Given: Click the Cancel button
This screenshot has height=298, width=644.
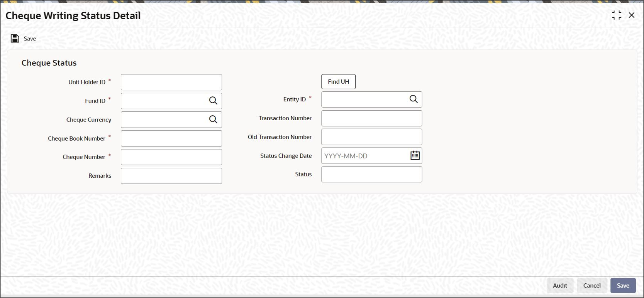Looking at the screenshot, I should [x=592, y=286].
